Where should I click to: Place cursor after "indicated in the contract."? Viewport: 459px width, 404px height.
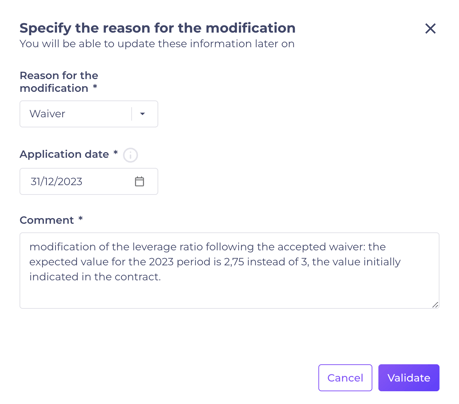point(162,277)
